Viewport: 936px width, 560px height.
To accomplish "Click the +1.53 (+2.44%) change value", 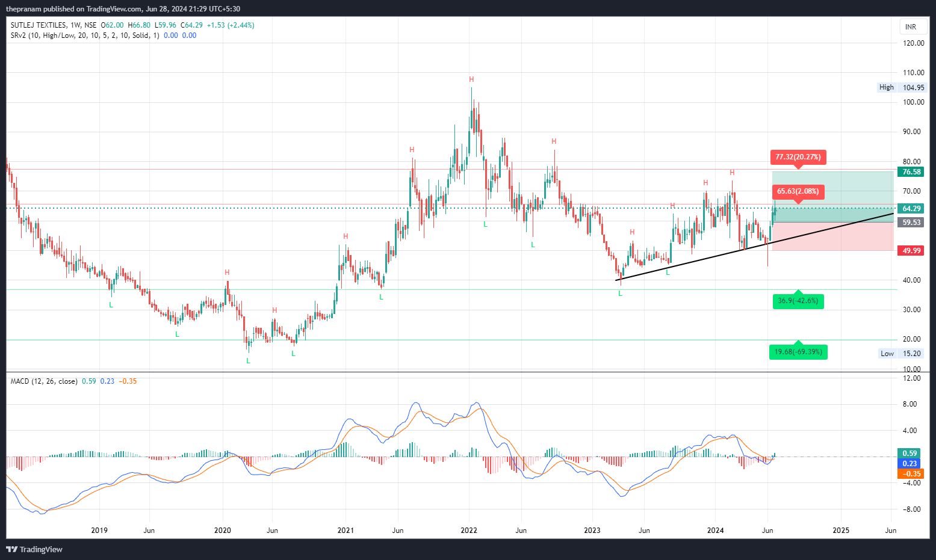I will point(231,25).
